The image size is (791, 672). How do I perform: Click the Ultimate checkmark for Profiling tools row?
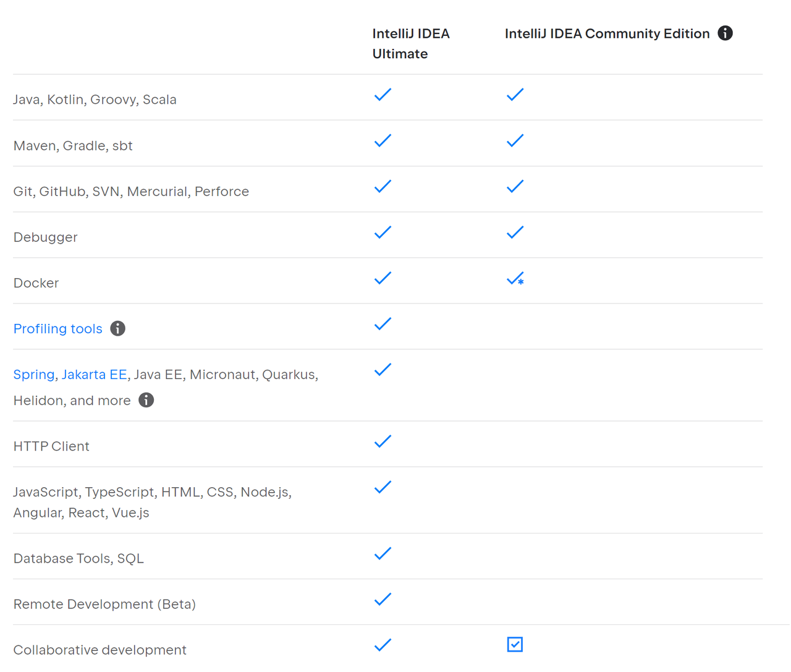(x=383, y=324)
